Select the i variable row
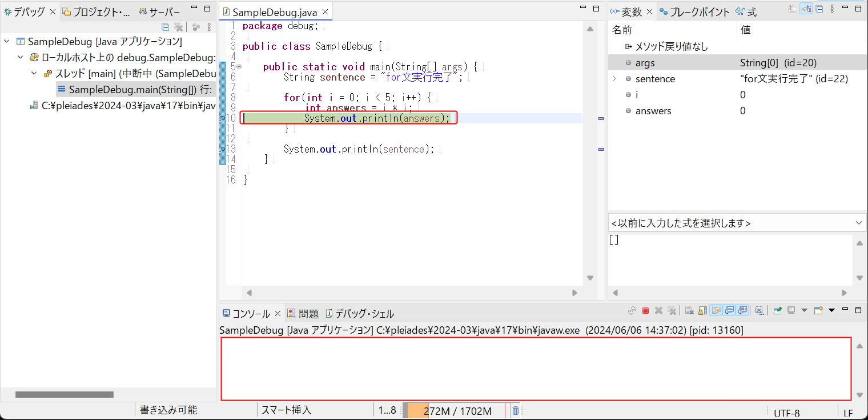The height and width of the screenshot is (420, 868). pyautogui.click(x=737, y=94)
